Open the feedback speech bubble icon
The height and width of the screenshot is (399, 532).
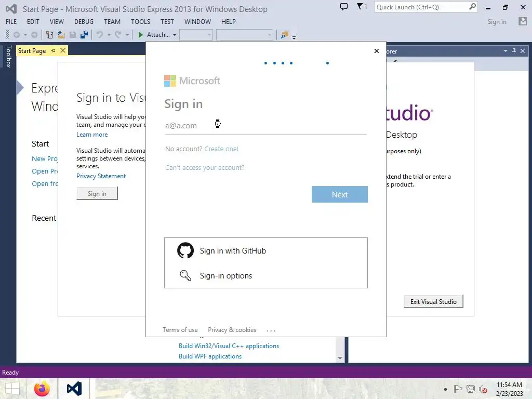coord(344,6)
